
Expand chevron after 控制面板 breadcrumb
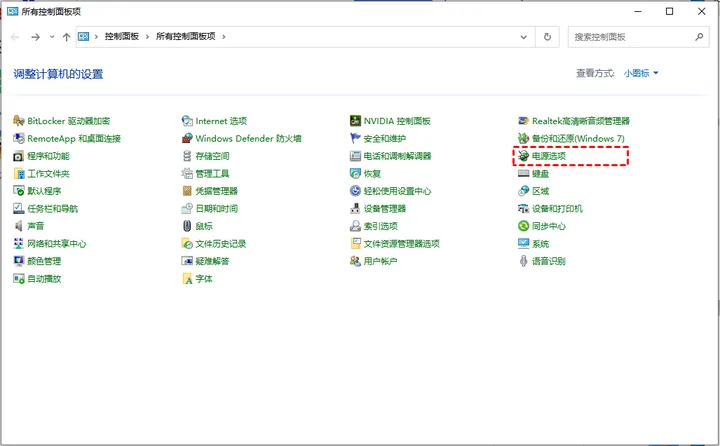147,37
